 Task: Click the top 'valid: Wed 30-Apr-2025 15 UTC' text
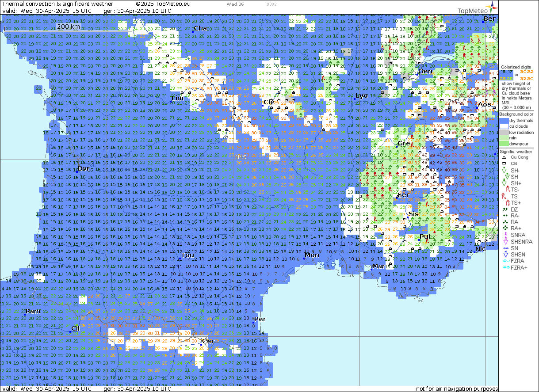46,10
